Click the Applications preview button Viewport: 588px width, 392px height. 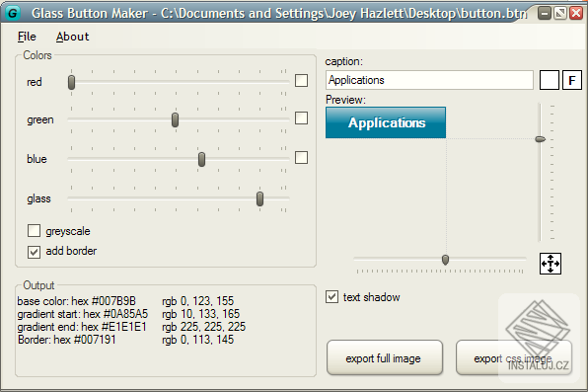[x=386, y=122]
